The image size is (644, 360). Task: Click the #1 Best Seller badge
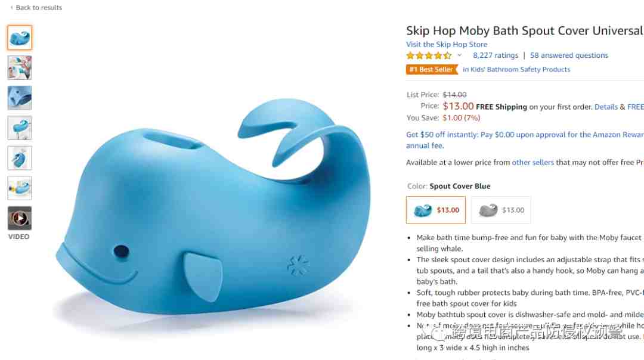click(431, 69)
